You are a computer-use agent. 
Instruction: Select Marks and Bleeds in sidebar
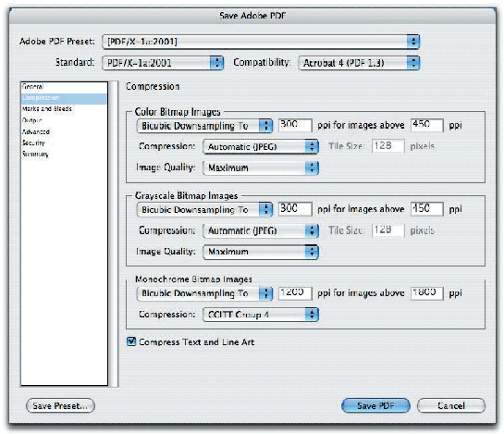(x=64, y=109)
